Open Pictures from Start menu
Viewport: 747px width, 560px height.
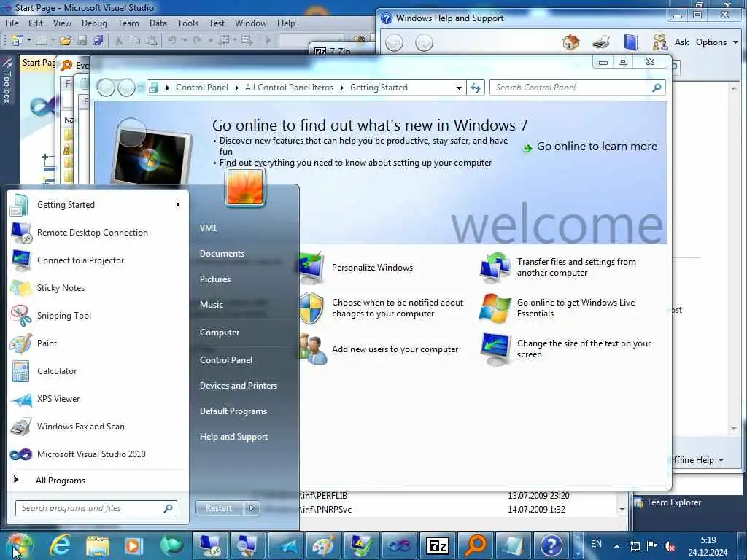click(x=215, y=279)
